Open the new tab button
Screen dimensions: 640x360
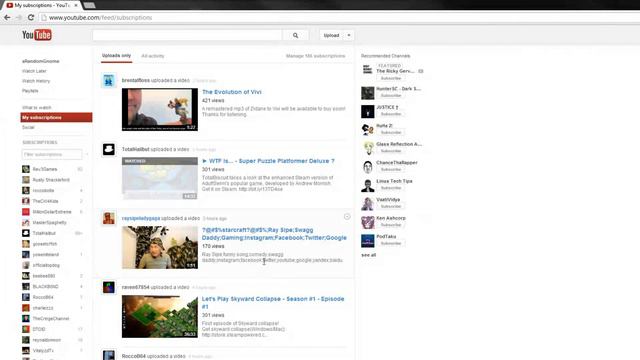(89, 5)
